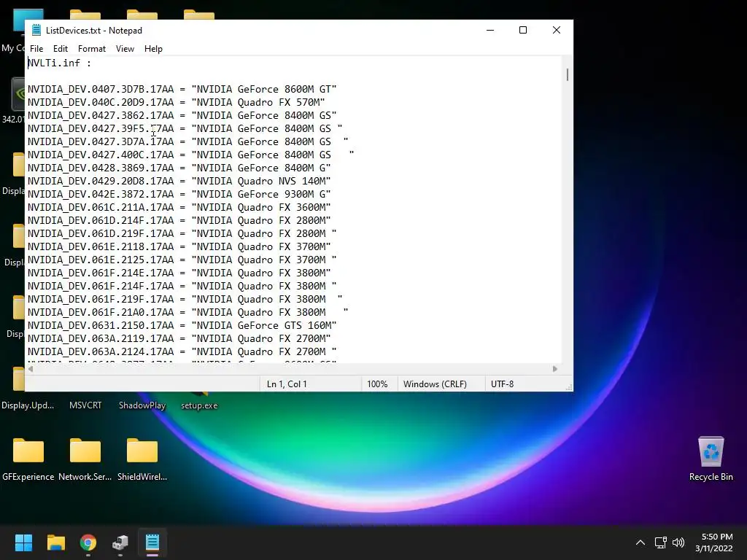Click the Windows (CRLF) status entry

pos(435,384)
